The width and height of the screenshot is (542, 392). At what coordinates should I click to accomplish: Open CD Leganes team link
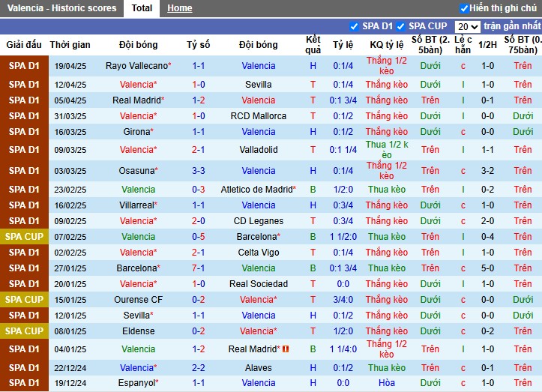pyautogui.click(x=258, y=221)
